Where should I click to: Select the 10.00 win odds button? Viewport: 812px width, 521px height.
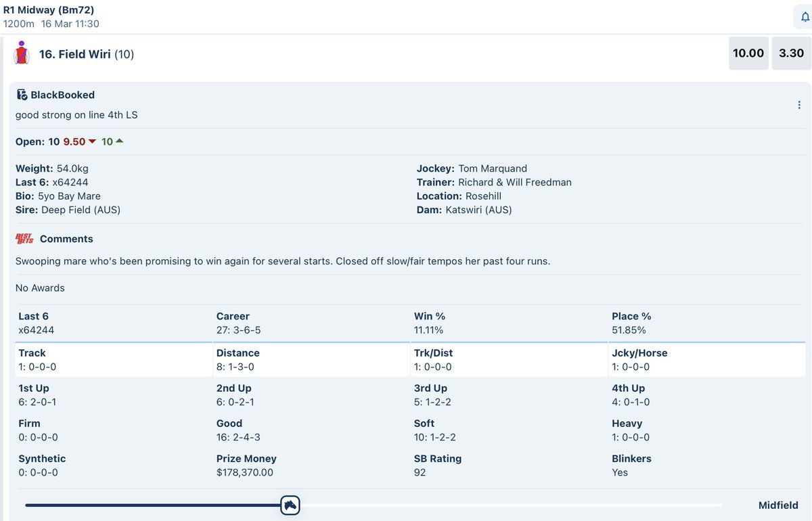(x=748, y=53)
